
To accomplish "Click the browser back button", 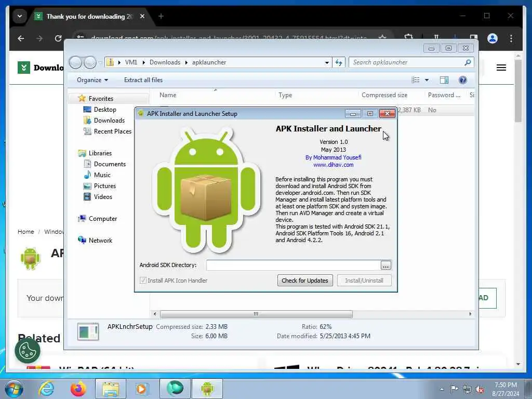I will coord(21,38).
